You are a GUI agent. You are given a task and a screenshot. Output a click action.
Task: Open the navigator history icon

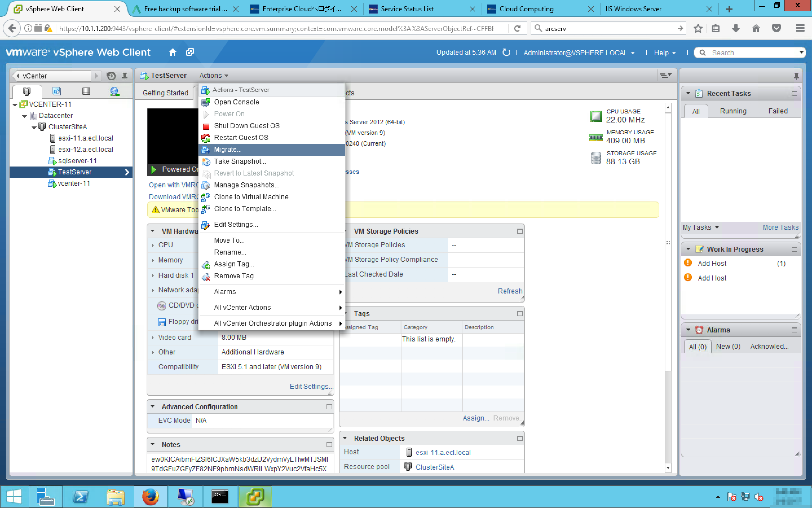pos(111,76)
